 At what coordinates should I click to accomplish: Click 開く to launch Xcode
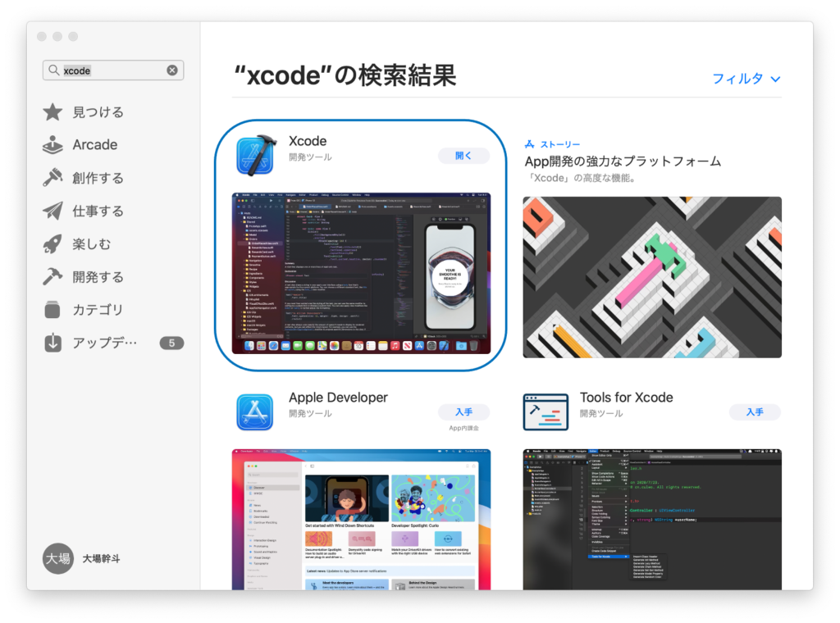point(463,155)
